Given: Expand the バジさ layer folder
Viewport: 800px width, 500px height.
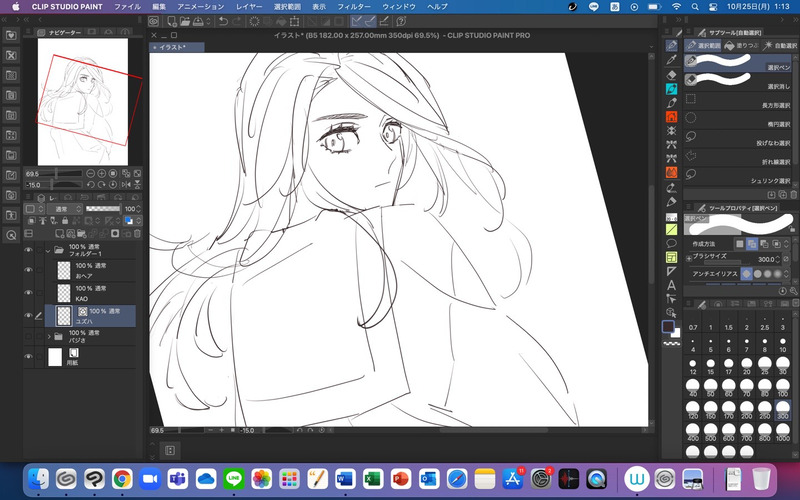Looking at the screenshot, I should coord(48,336).
